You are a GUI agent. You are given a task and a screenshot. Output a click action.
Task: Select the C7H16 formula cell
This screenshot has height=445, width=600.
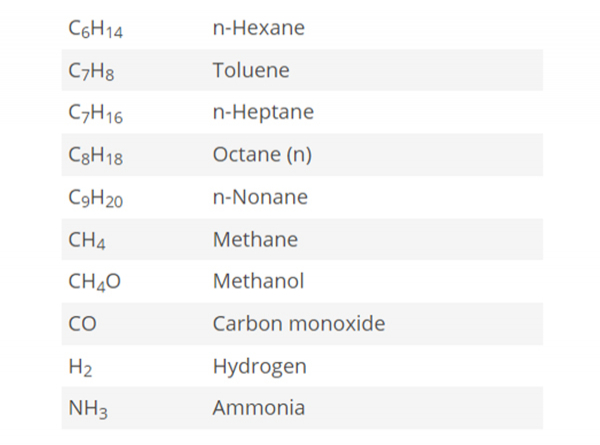tap(95, 114)
